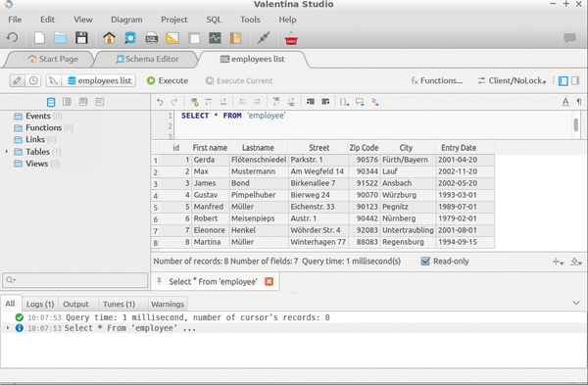This screenshot has height=385, width=588.
Task: Open a file with the blue folder icon
Action: tap(60, 38)
